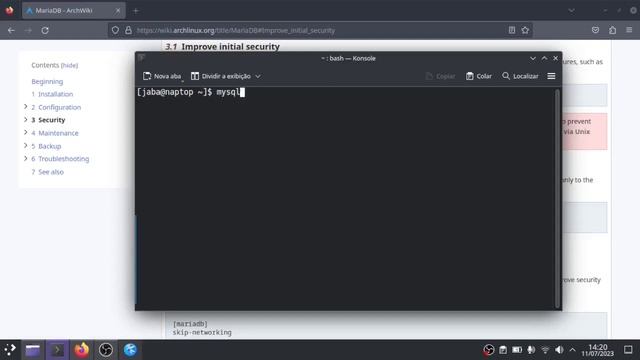Open Localizar search in Konsole
This screenshot has height=360, width=640.
(520, 76)
